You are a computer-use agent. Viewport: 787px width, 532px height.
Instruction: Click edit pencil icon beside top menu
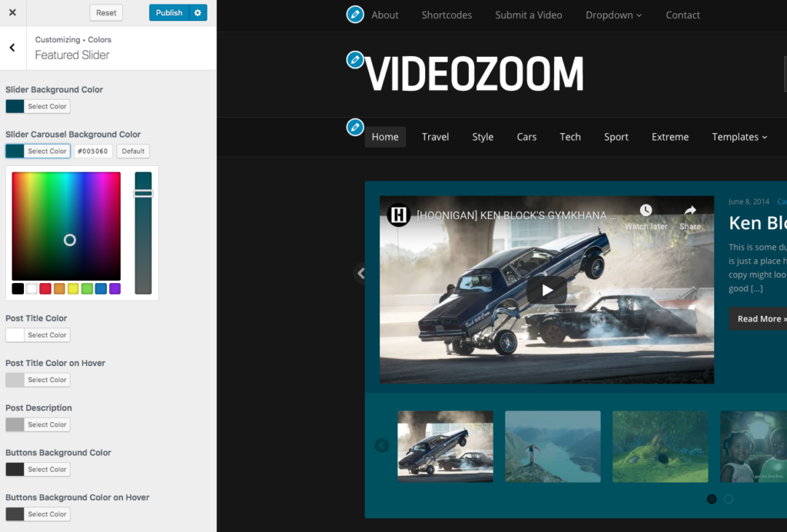[x=355, y=14]
